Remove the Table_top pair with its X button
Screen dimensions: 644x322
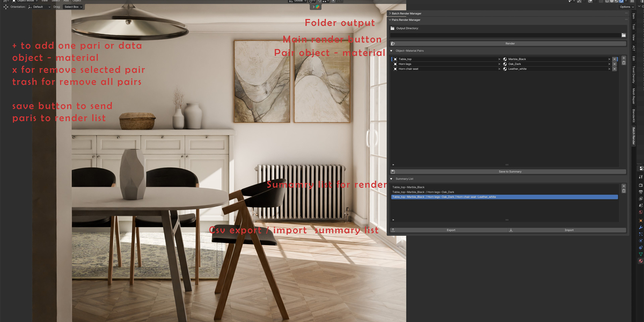[x=614, y=59]
